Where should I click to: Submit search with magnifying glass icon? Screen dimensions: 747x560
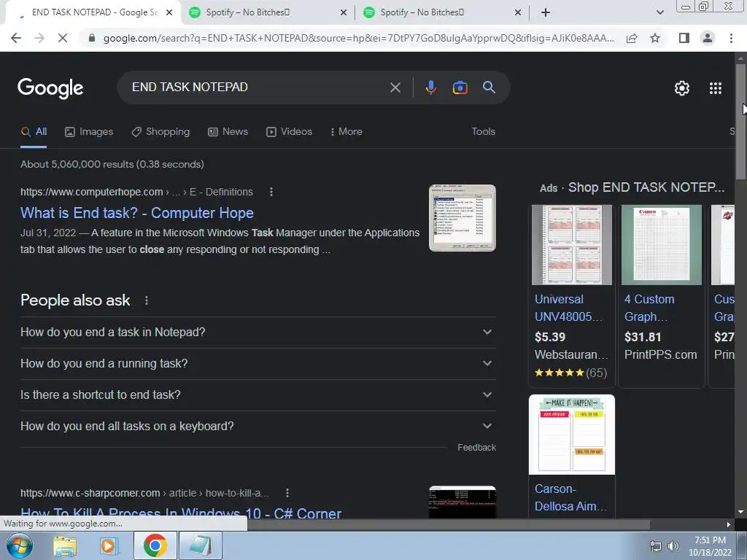coord(489,87)
